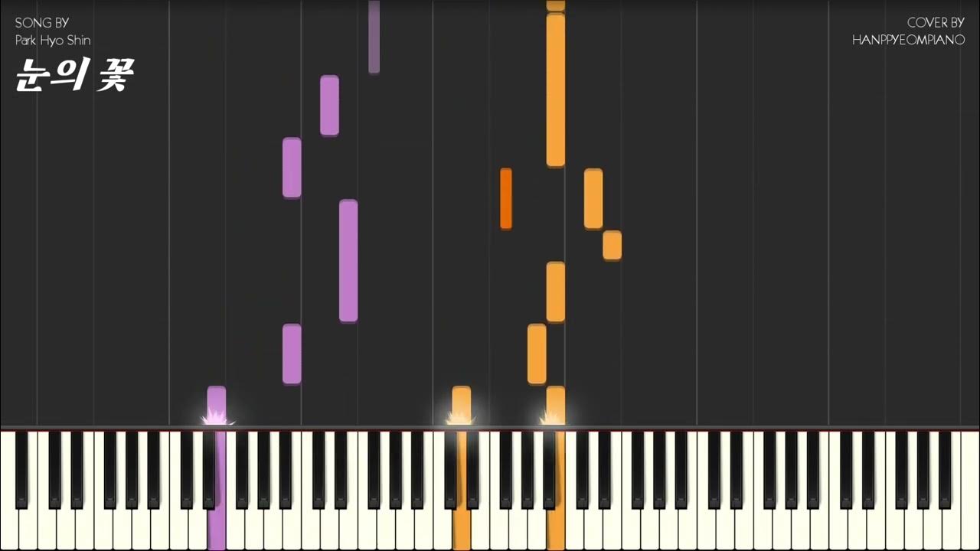Click the small orange note touching left orange key

pos(462,404)
